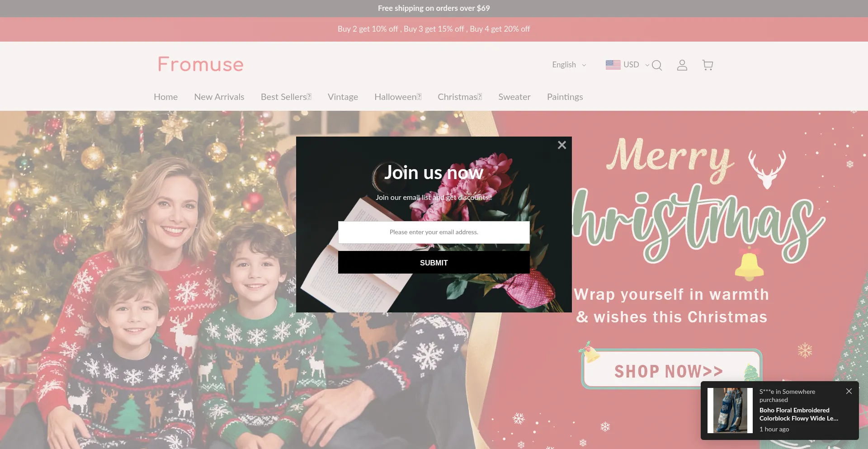
Task: Open the Home menu item
Action: click(165, 97)
